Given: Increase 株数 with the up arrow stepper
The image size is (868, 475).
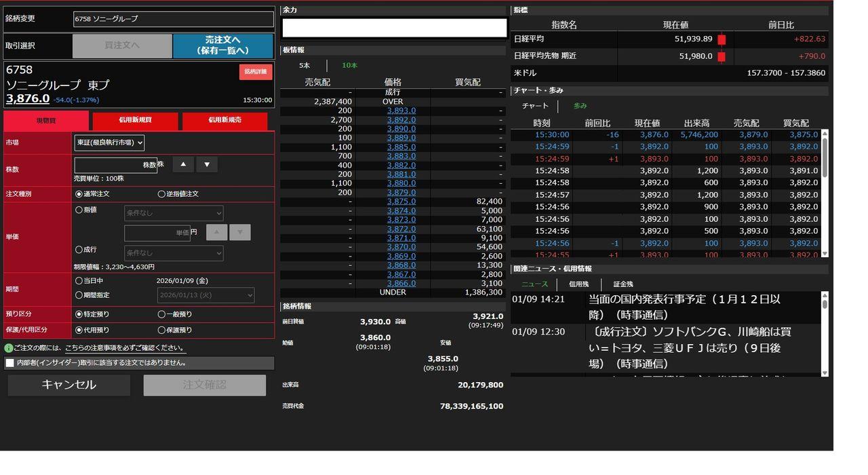Looking at the screenshot, I should pyautogui.click(x=184, y=164).
